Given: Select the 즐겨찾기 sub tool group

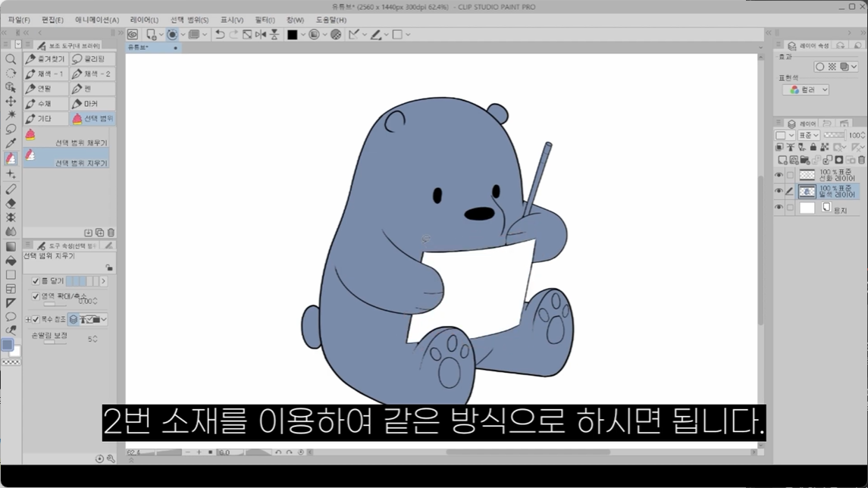Looking at the screenshot, I should pyautogui.click(x=46, y=58).
